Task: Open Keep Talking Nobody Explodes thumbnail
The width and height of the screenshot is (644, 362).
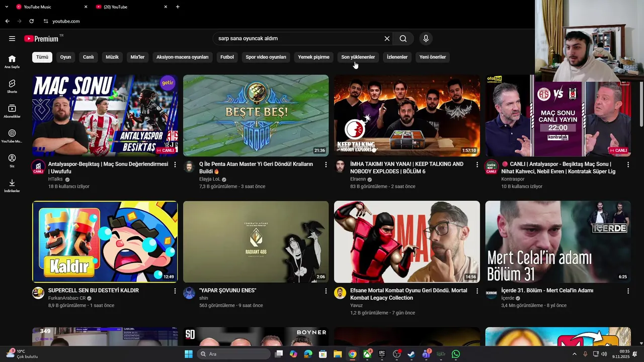Action: tap(407, 116)
